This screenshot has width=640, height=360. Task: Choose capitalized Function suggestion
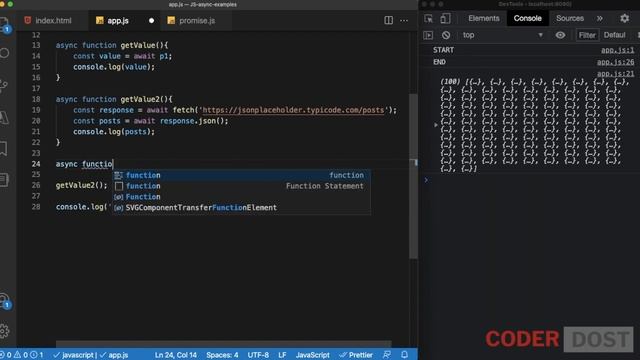coord(241,197)
